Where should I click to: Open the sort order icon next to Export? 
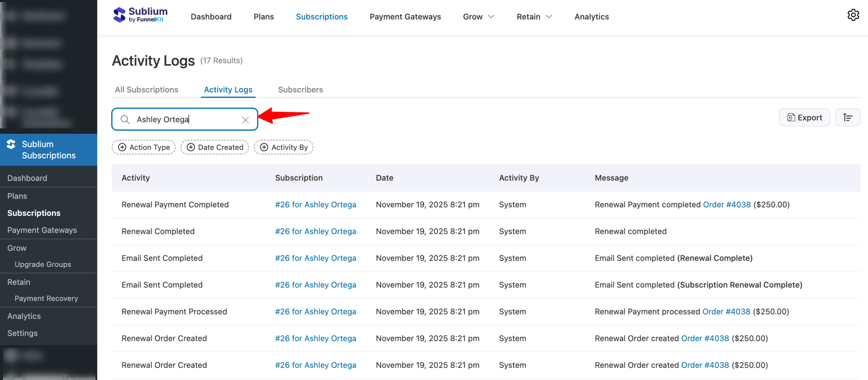click(848, 117)
